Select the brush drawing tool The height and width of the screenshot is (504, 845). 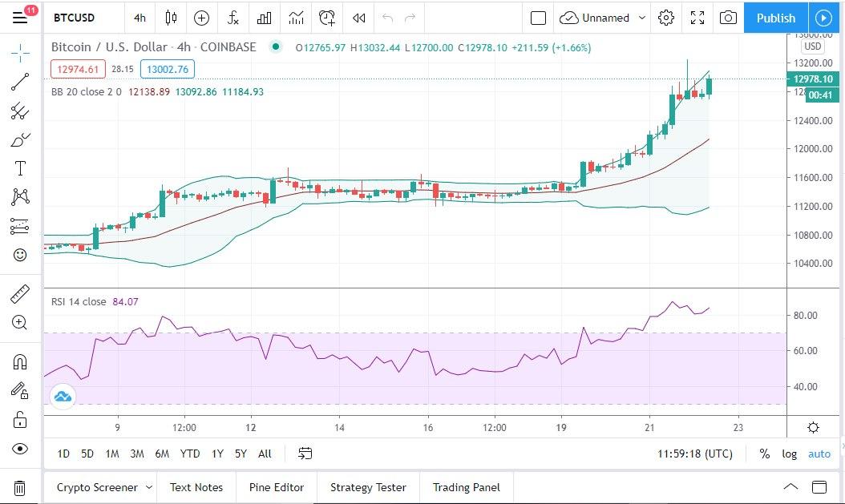(x=20, y=139)
